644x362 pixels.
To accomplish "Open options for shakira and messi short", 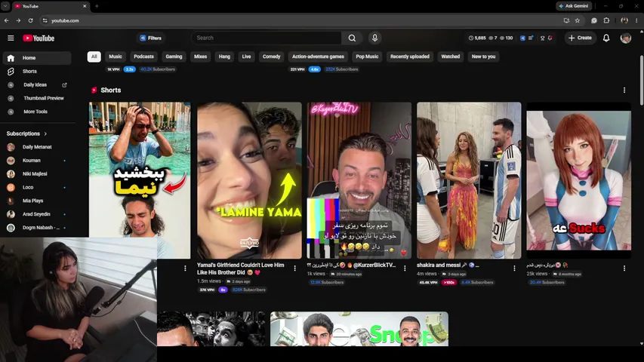I will click(x=514, y=268).
